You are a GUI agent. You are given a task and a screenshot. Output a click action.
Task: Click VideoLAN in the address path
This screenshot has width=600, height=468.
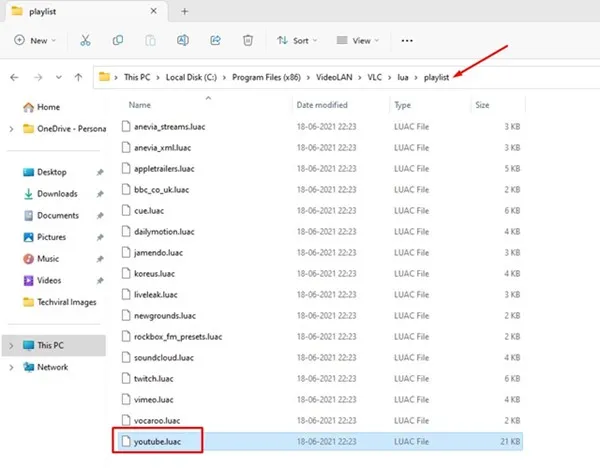[334, 77]
